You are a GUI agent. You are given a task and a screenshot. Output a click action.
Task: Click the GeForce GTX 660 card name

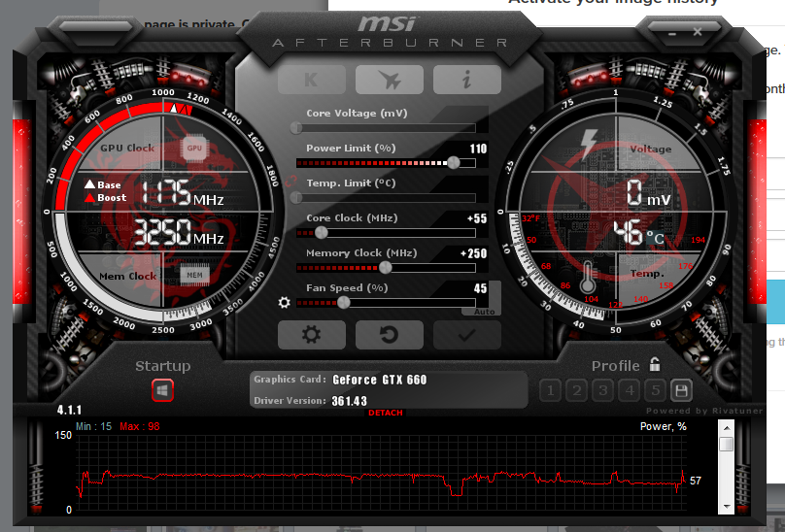click(380, 380)
